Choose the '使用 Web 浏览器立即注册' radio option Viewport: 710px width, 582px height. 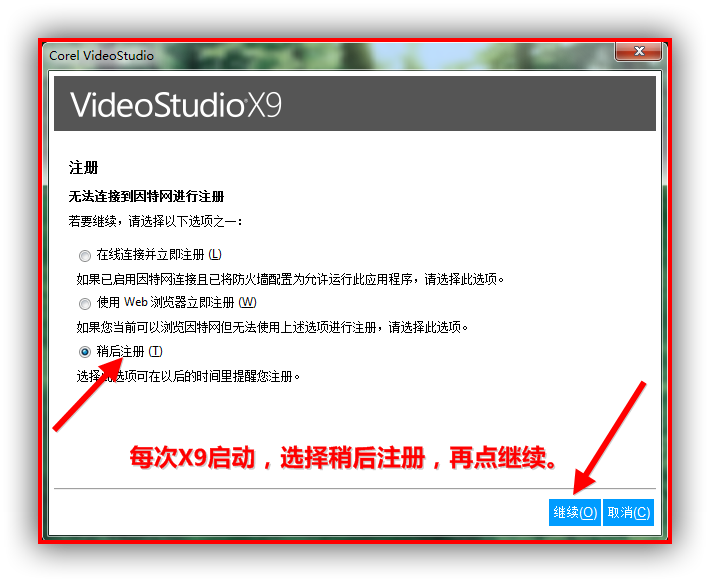coord(85,303)
